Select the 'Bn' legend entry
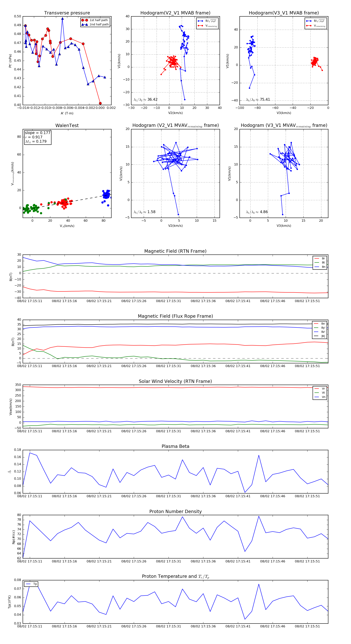This screenshot has height=644, width=351. coord(320,267)
